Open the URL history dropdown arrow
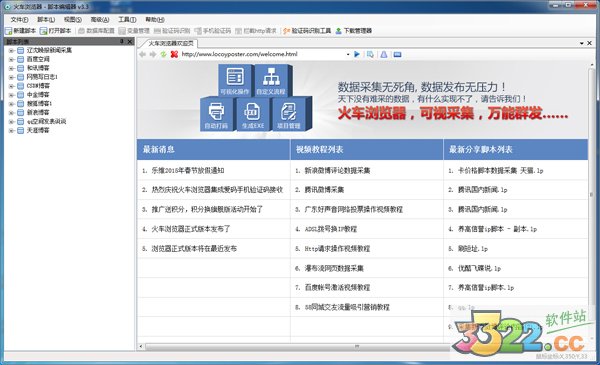The height and width of the screenshot is (365, 600). pyautogui.click(x=348, y=54)
